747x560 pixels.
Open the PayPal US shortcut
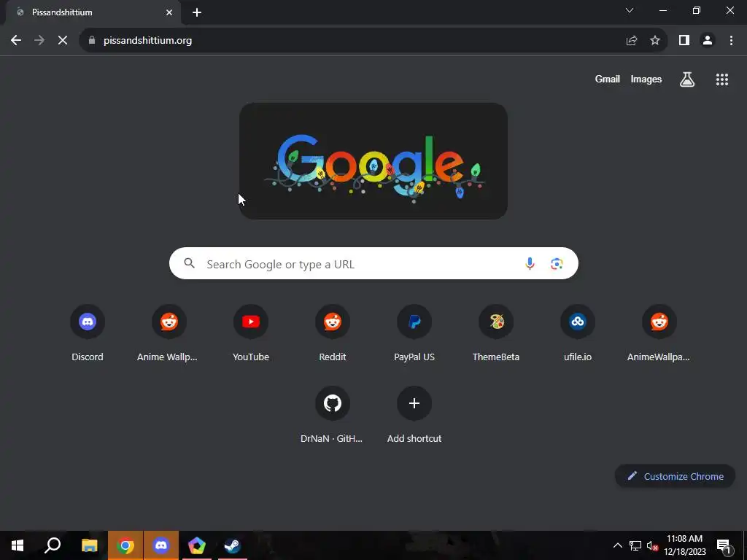[x=414, y=333]
